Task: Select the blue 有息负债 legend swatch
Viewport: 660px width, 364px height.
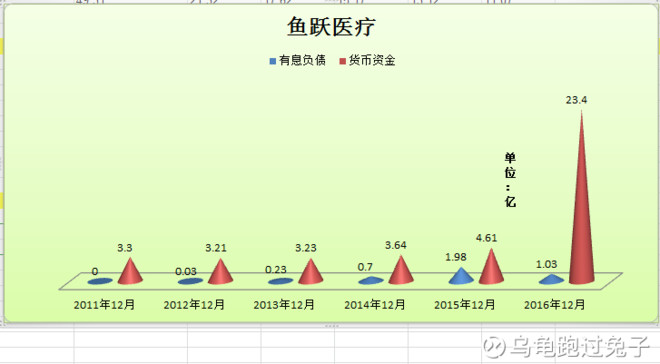Action: tap(272, 61)
